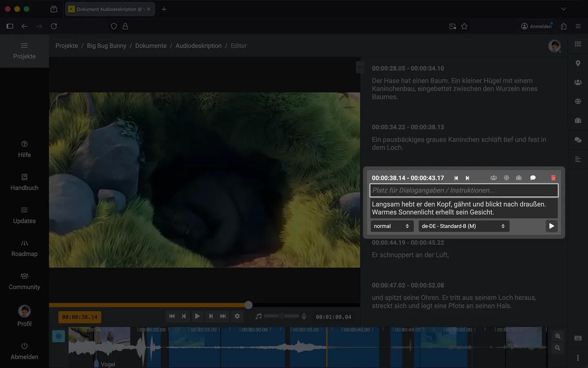The height and width of the screenshot is (368, 588).
Task: Click the zoom out magnifier on the timeline
Action: click(x=558, y=348)
